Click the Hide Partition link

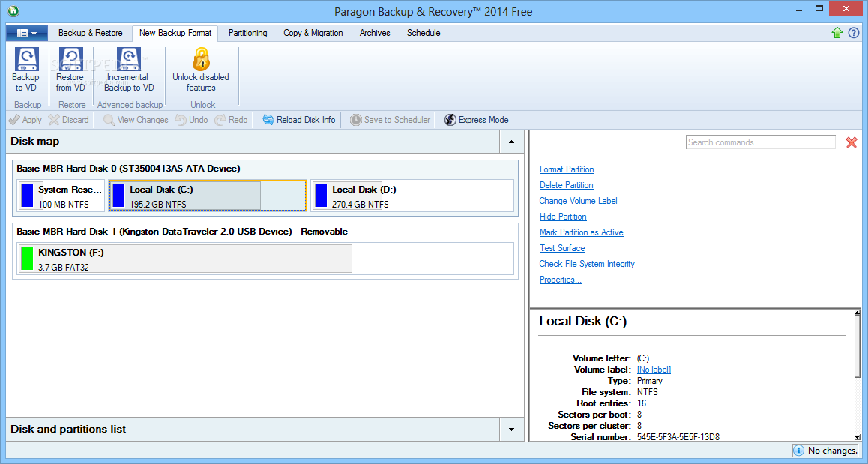(563, 217)
